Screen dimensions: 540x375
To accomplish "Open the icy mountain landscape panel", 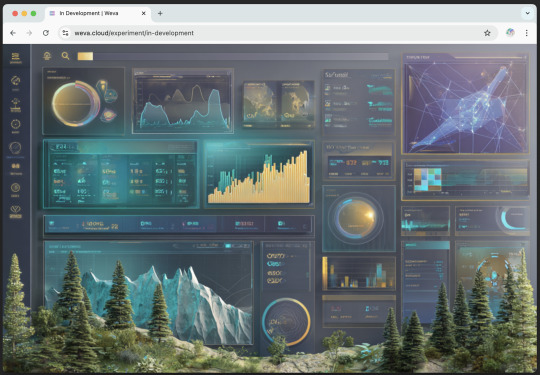I will (148, 293).
